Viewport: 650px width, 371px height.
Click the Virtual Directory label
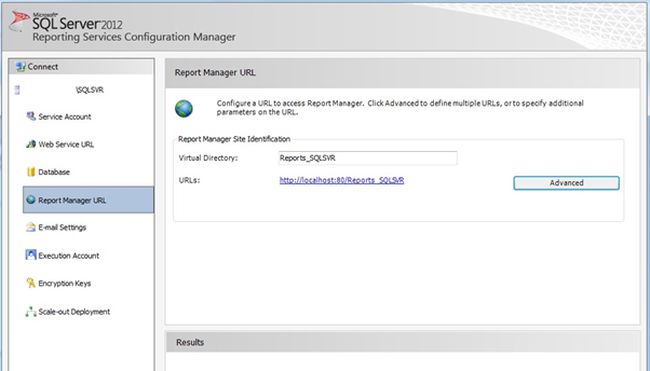coord(208,158)
